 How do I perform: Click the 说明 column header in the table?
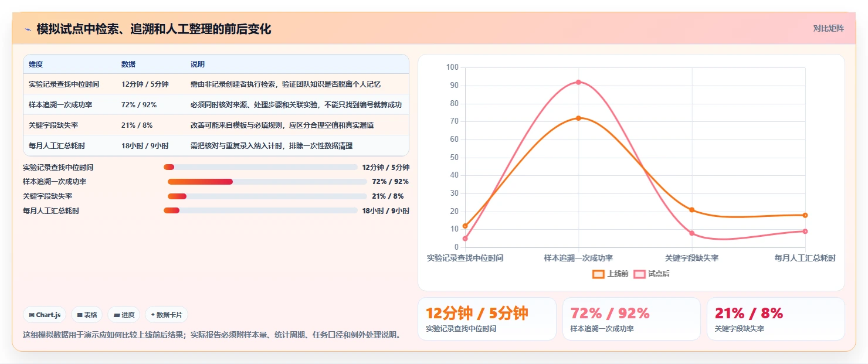(198, 64)
